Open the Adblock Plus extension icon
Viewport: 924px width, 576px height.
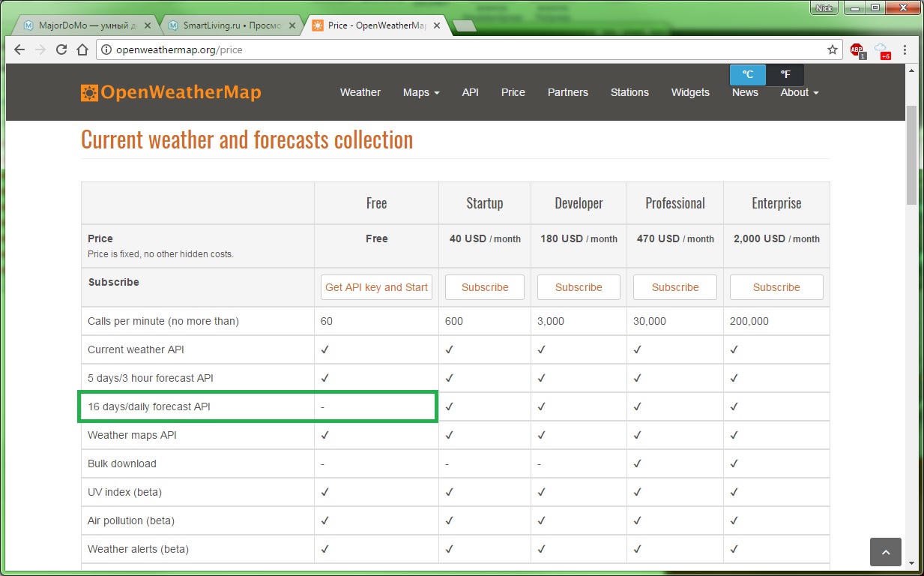click(857, 50)
